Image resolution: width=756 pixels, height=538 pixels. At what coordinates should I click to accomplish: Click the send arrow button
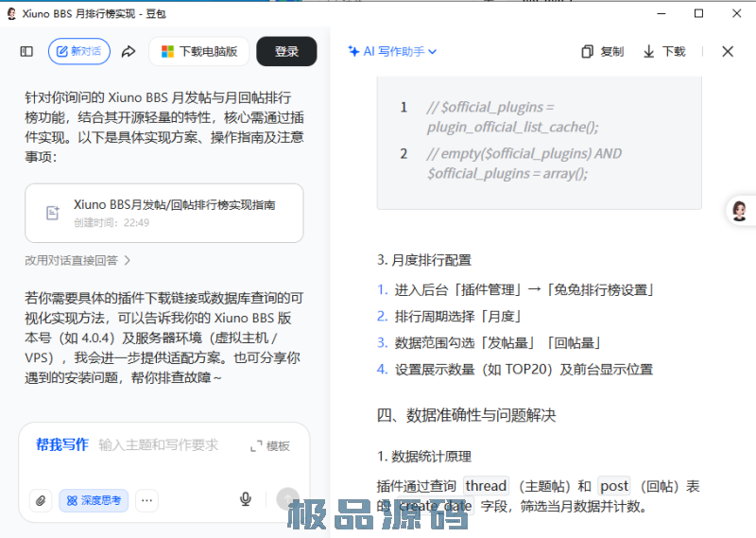point(287,499)
